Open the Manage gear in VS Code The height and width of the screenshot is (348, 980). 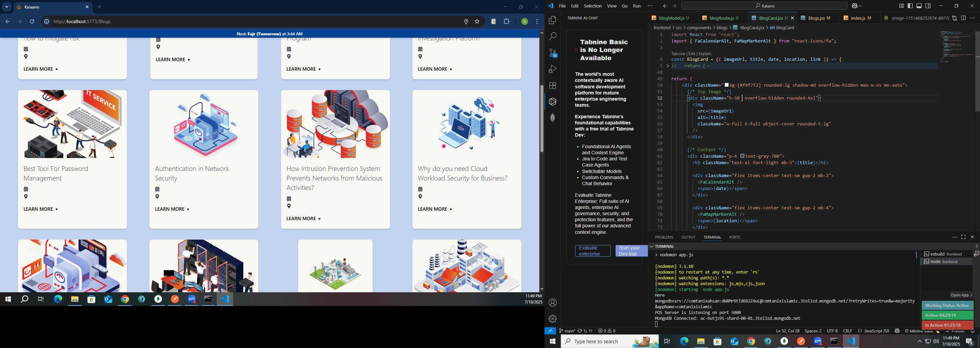click(552, 319)
